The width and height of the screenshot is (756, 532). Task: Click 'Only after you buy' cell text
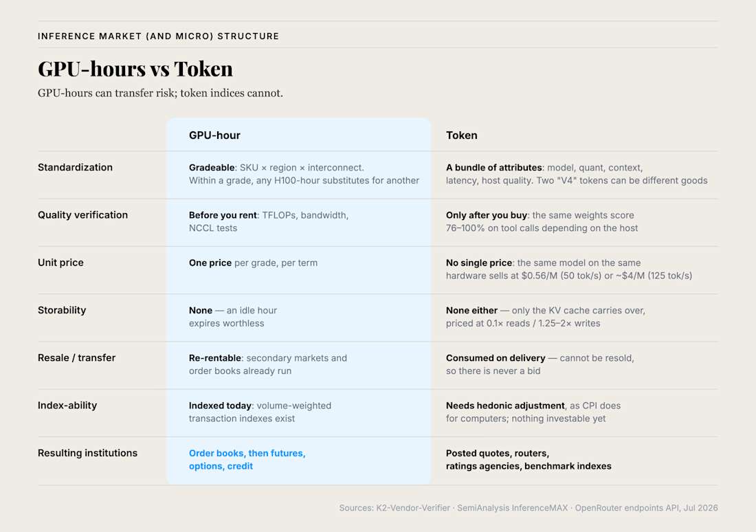click(x=487, y=216)
